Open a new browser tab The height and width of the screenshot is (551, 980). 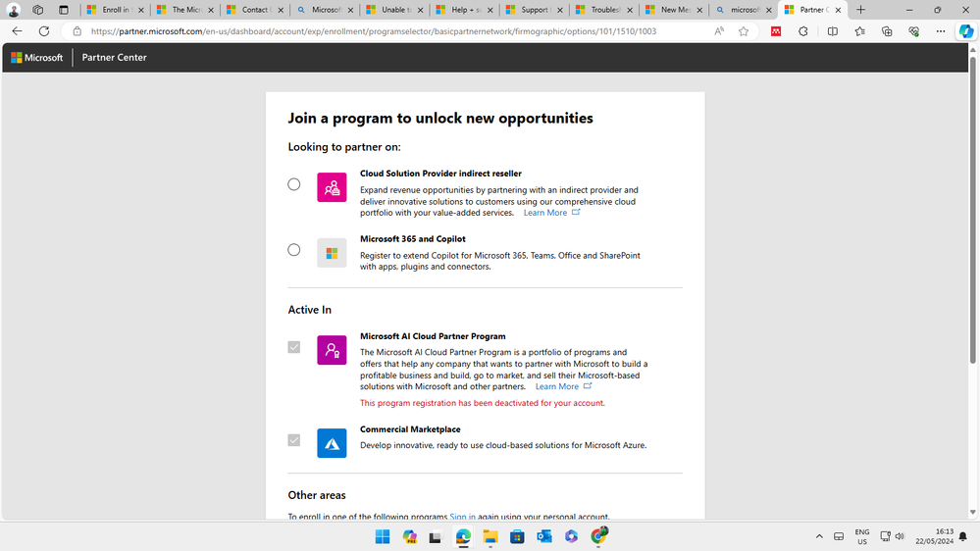click(860, 10)
